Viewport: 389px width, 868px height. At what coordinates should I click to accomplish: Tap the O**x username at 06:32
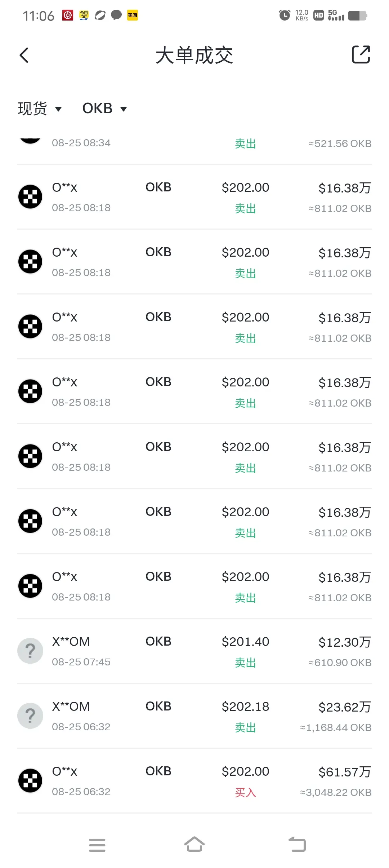(64, 771)
